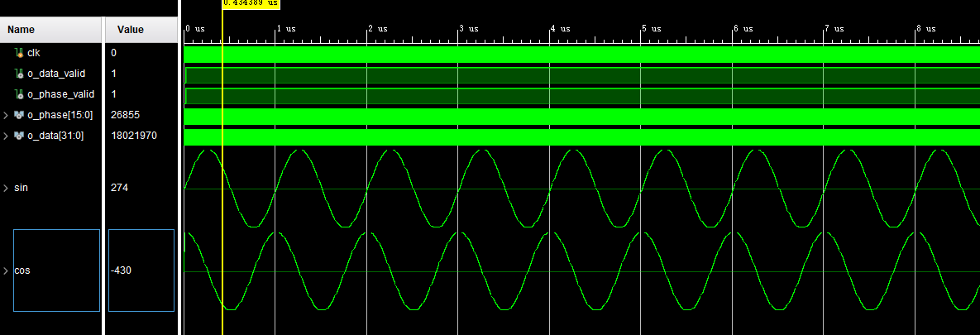Select the cos signal name
Image resolution: width=980 pixels, height=335 pixels.
22,270
